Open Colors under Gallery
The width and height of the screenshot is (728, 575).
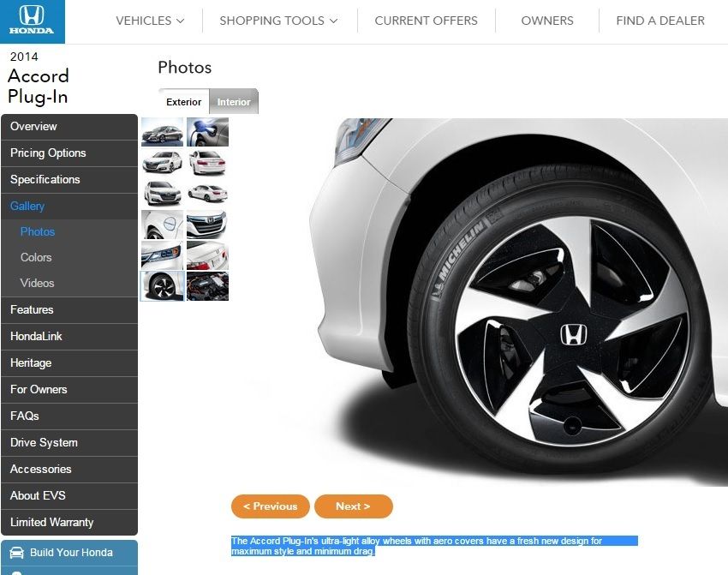(36, 257)
